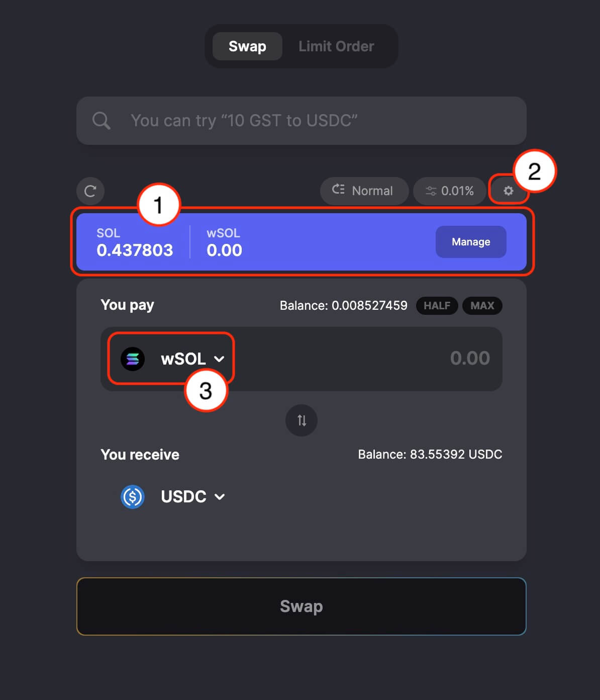Click the search field with GST to USDC hint
Viewport: 600px width, 700px height.
[302, 121]
